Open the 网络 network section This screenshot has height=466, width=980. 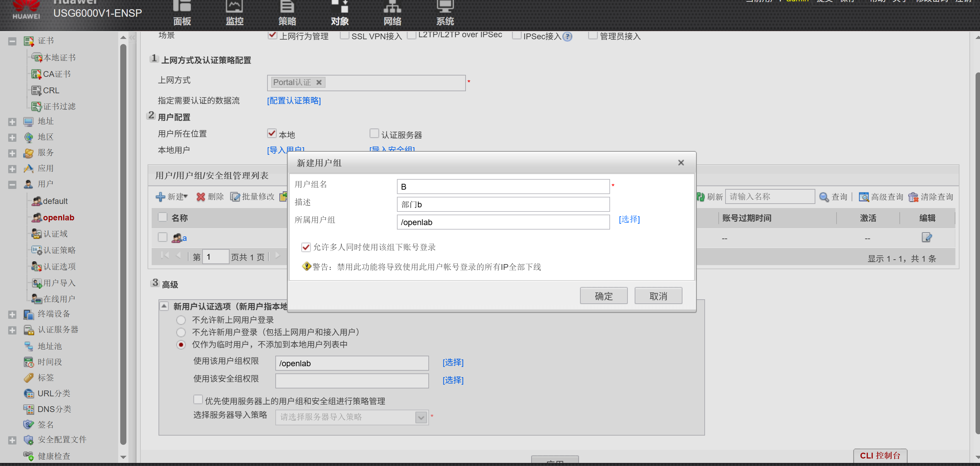pos(392,13)
